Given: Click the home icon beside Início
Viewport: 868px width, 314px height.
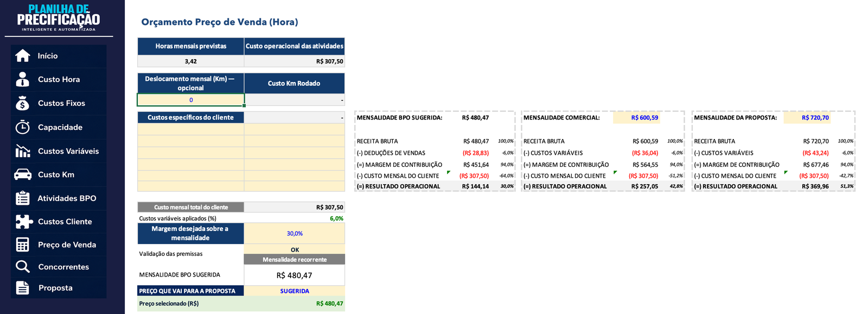Looking at the screenshot, I should pos(23,55).
